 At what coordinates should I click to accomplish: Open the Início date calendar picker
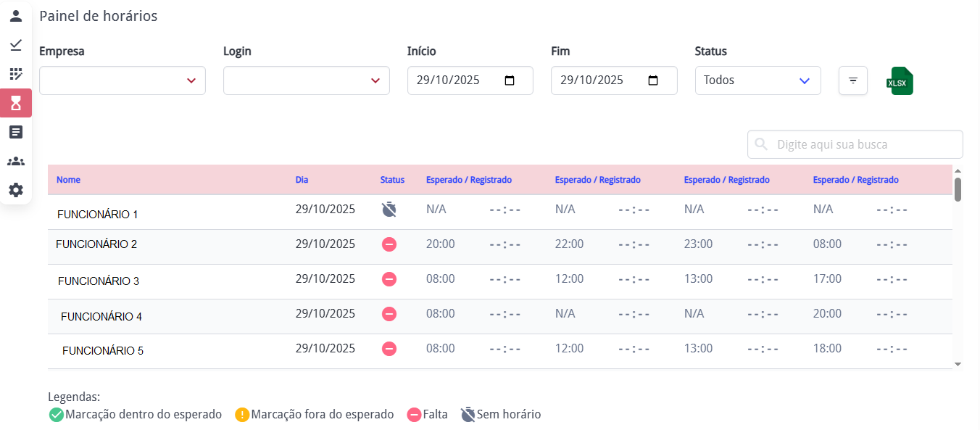510,80
